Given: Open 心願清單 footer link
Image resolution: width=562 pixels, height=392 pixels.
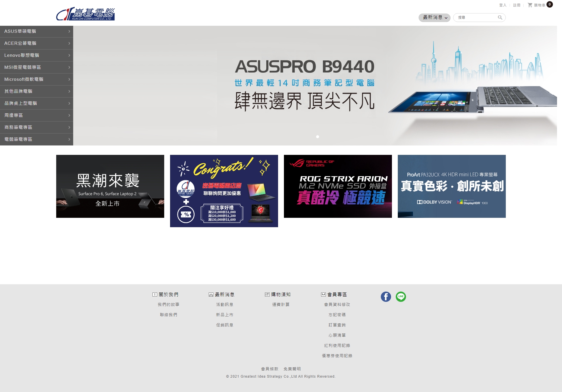Looking at the screenshot, I should point(337,335).
